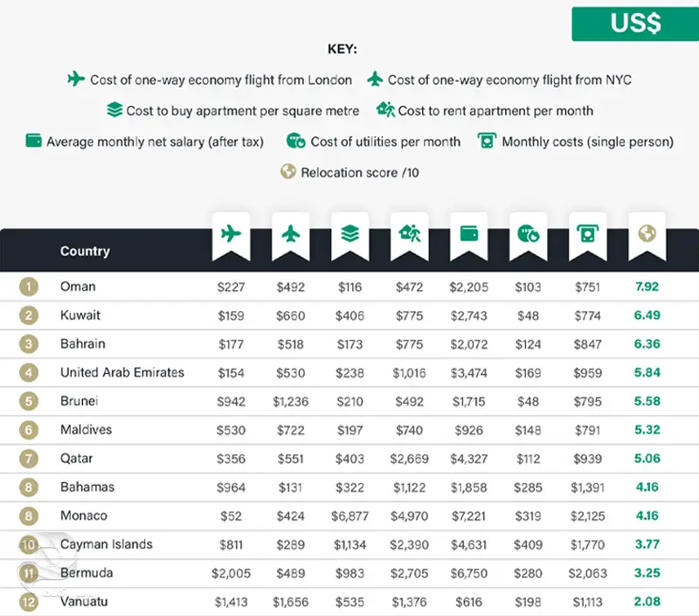Image resolution: width=699 pixels, height=616 pixels.
Task: Click the NYC flight column header icon
Action: [290, 233]
